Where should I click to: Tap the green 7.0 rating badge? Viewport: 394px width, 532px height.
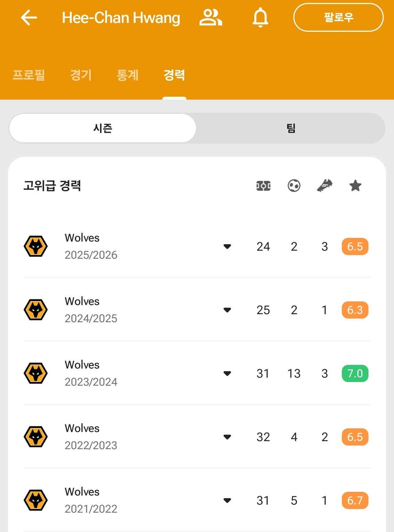[x=355, y=374]
